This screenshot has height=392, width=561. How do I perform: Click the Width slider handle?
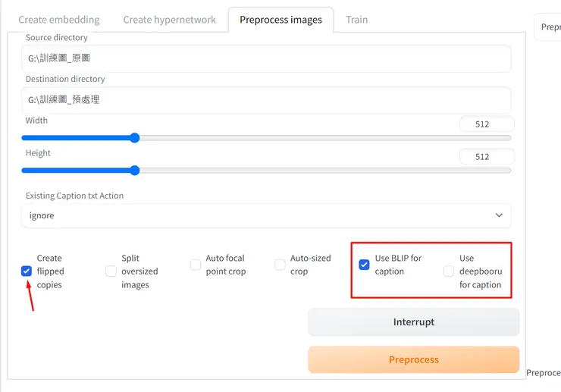click(x=135, y=138)
